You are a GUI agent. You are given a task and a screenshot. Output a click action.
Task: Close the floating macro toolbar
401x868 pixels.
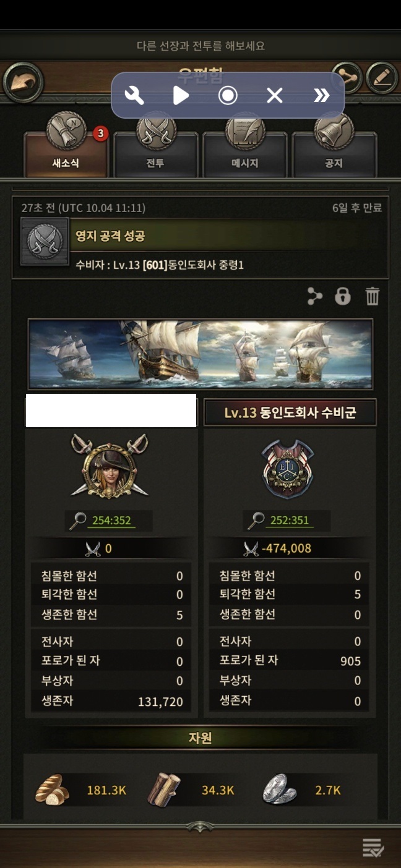(x=274, y=95)
